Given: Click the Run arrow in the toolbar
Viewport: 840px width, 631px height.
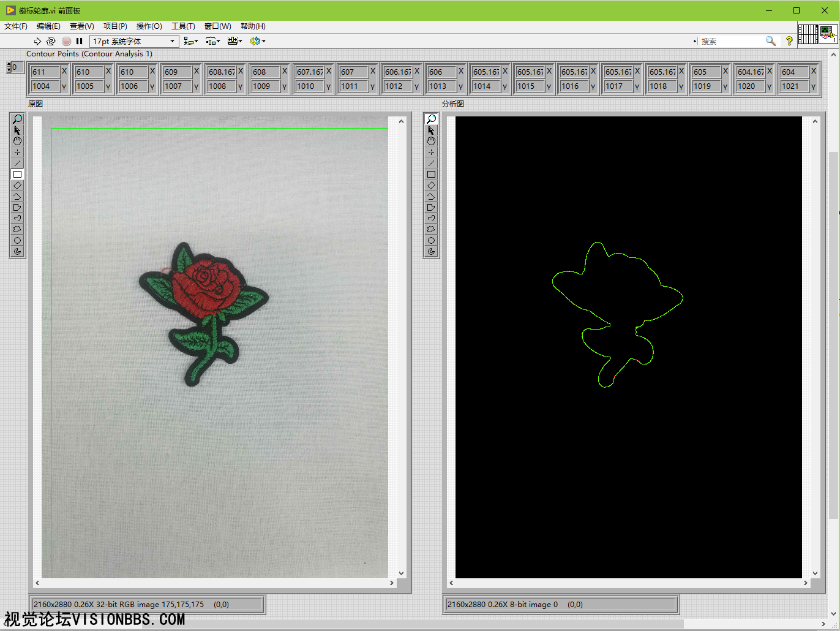Looking at the screenshot, I should coord(37,41).
